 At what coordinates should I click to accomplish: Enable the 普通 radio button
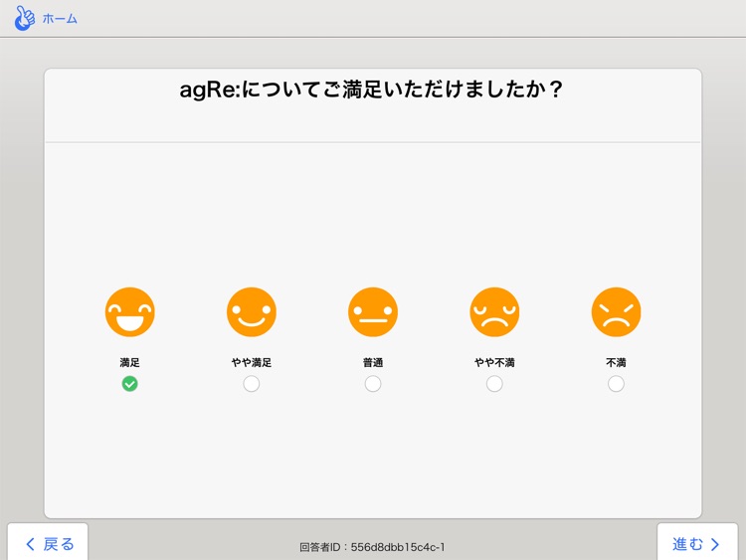373,384
